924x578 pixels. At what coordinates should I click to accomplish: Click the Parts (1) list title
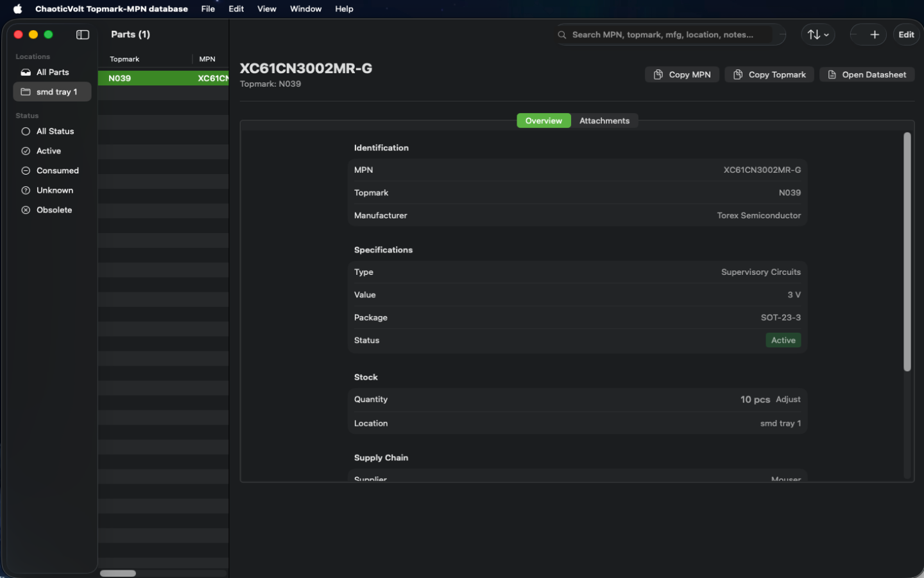coord(130,35)
